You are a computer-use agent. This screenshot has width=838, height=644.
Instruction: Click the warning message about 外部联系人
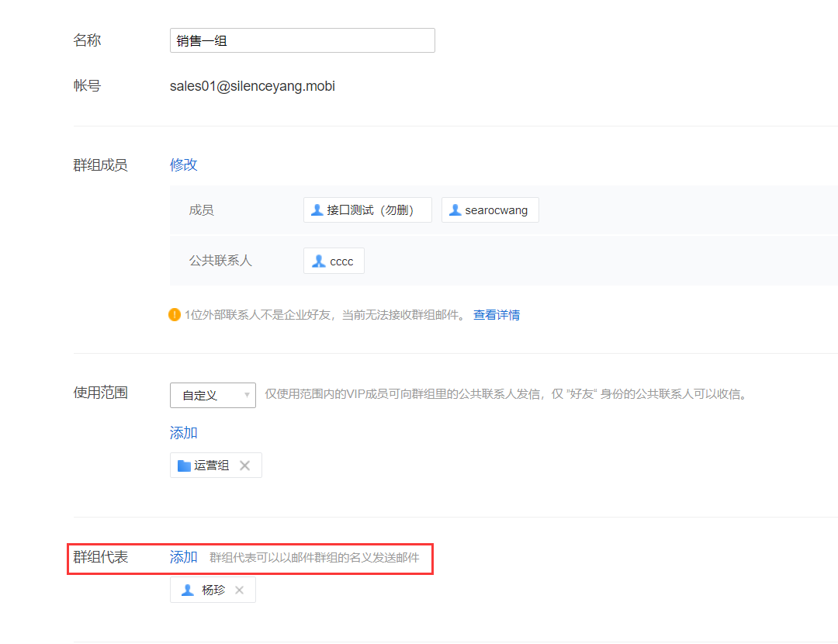coord(325,315)
